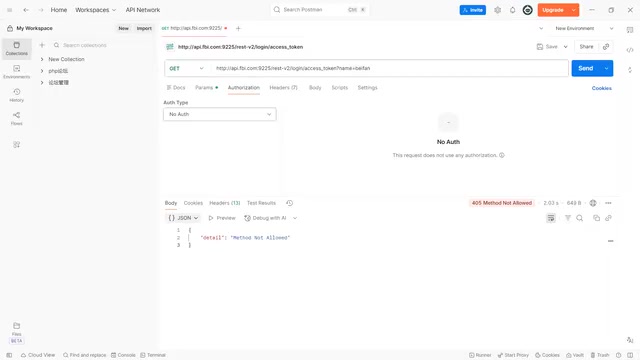Go forward with the right arrow

tap(41, 10)
